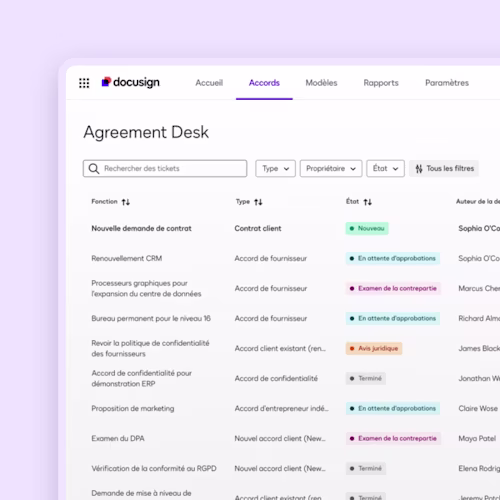Screen dimensions: 500x500
Task: Click status badge in Proposition de marketing row
Action: pos(393,408)
